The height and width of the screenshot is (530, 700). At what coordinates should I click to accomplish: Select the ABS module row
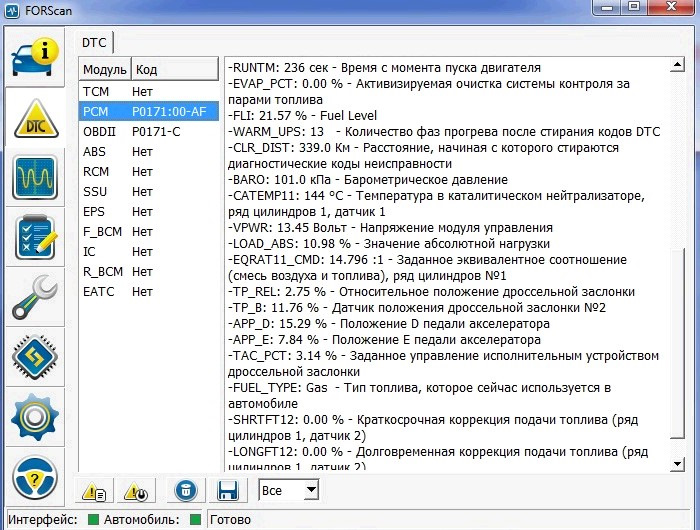pyautogui.click(x=149, y=152)
